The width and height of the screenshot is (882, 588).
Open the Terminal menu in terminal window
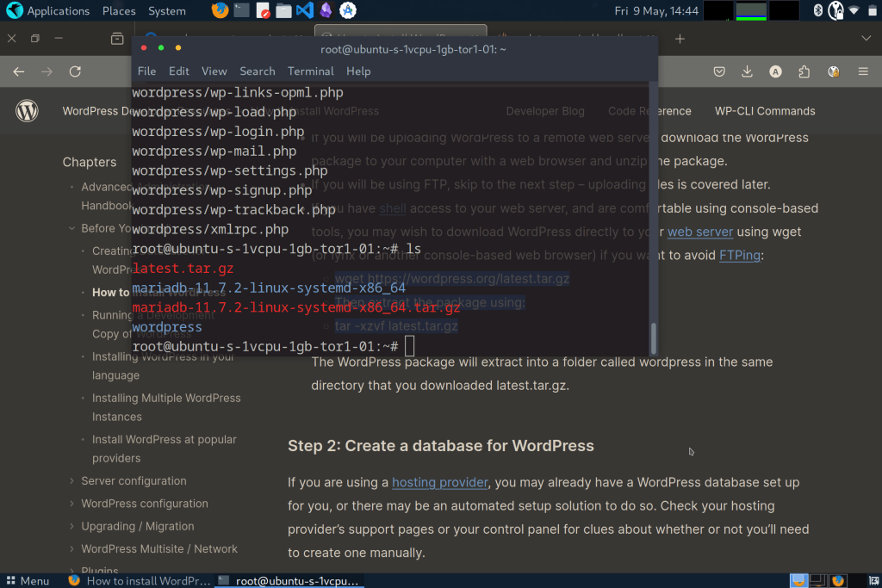[x=310, y=71]
